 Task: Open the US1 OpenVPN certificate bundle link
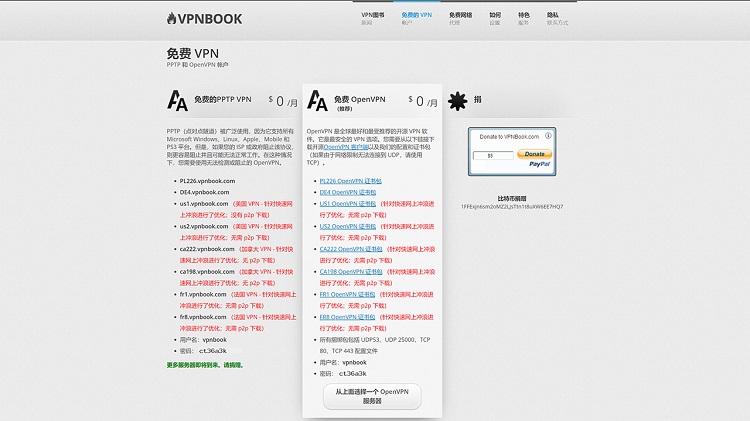click(348, 204)
